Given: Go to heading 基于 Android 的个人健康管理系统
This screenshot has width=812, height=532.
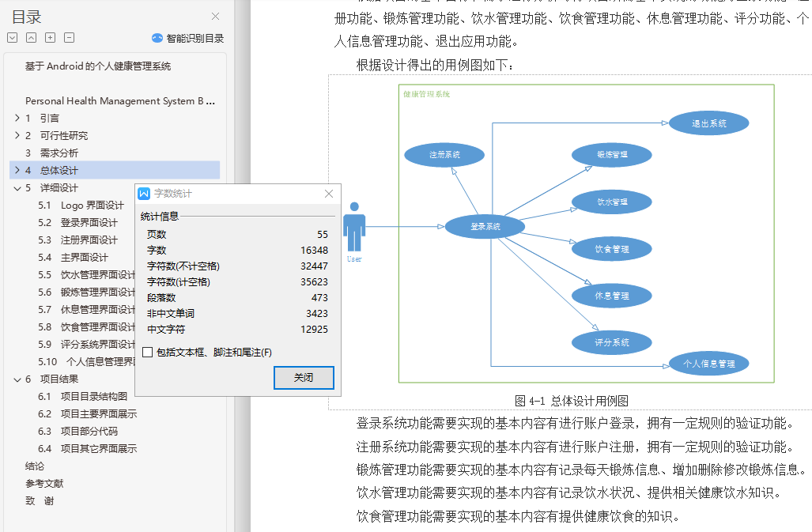Looking at the screenshot, I should pyautogui.click(x=98, y=66).
